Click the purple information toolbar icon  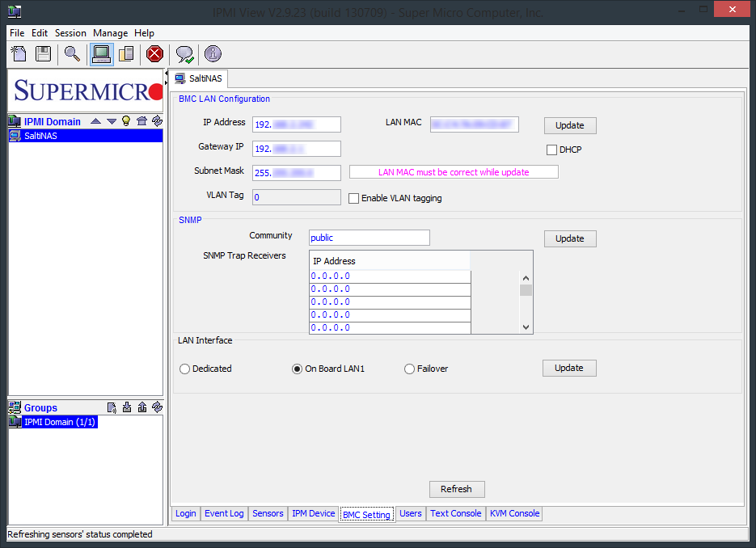213,53
